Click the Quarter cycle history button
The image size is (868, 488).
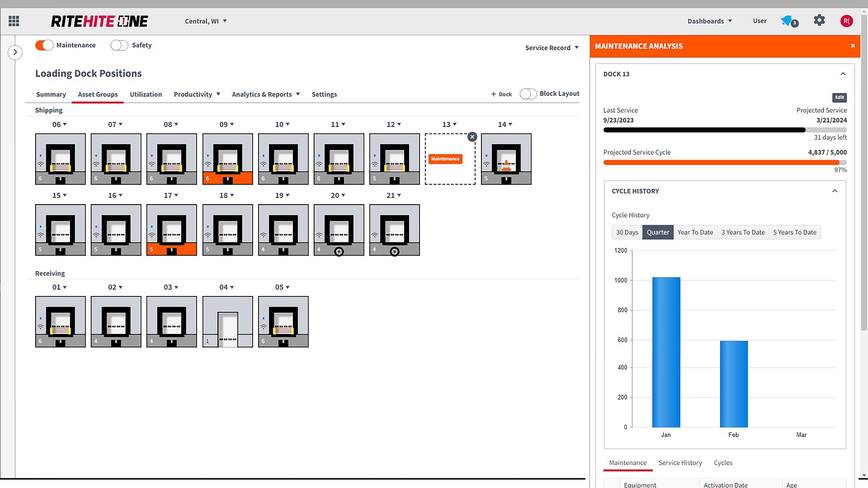(x=658, y=232)
